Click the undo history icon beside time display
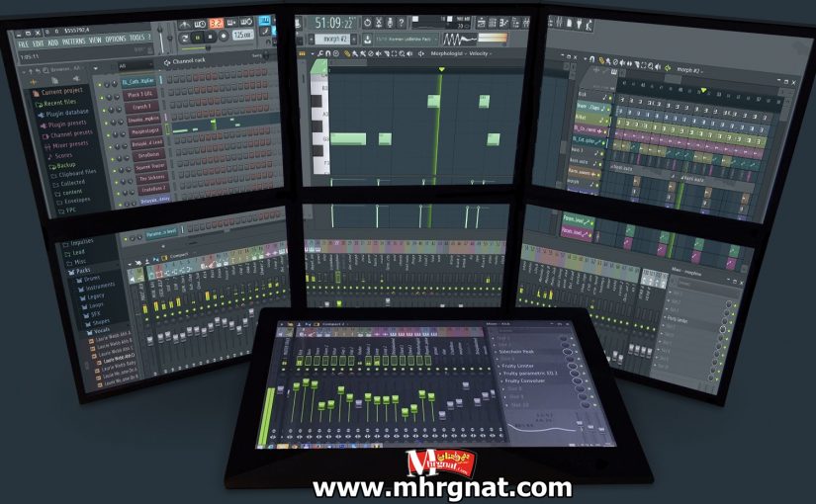The image size is (816, 504). [367, 23]
